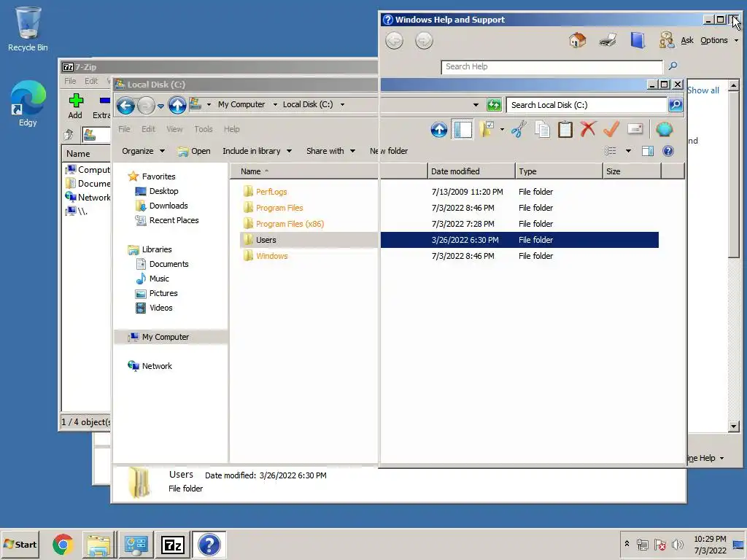Click the Back arrow in Local Disk window
This screenshot has width=747, height=560.
click(x=125, y=105)
